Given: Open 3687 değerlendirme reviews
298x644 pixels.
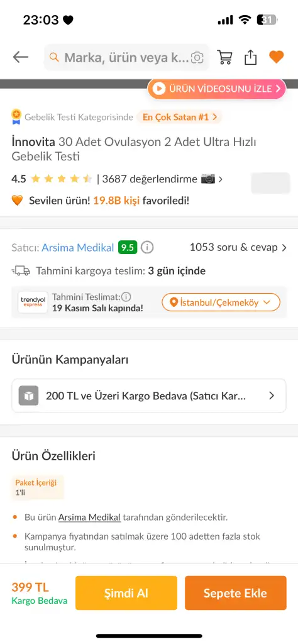Looking at the screenshot, I should 150,179.
